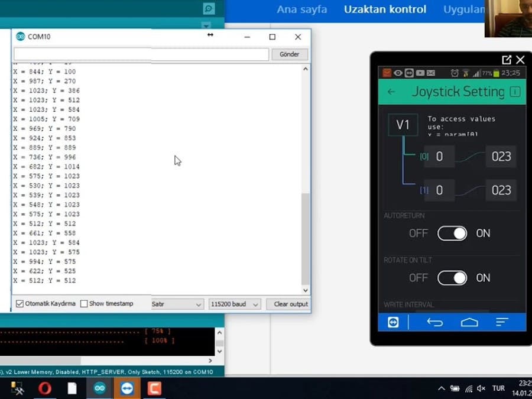Select the Uzaktan kontrol tab
Image resolution: width=532 pixels, height=399 pixels.
[x=385, y=9]
